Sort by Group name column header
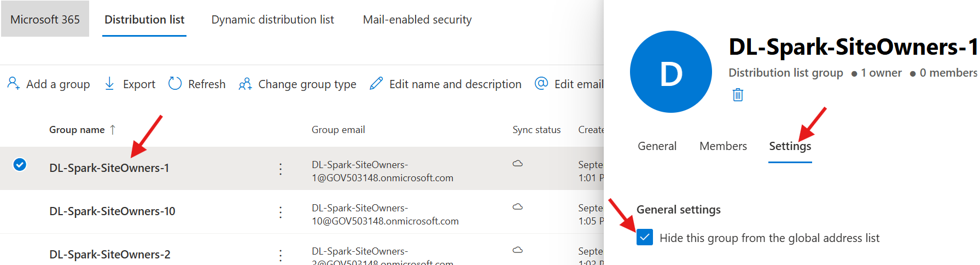This screenshot has width=980, height=265. [x=77, y=130]
